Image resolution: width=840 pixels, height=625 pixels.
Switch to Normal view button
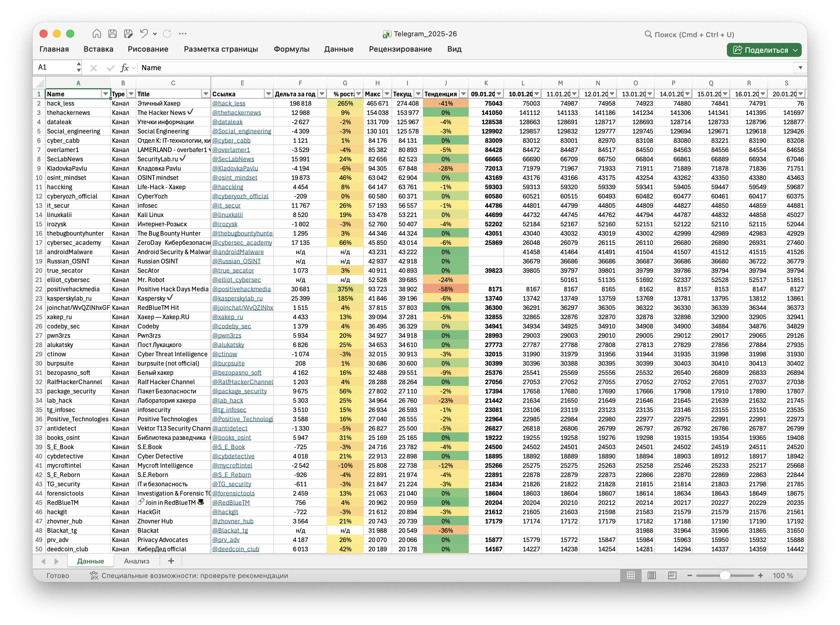click(631, 575)
